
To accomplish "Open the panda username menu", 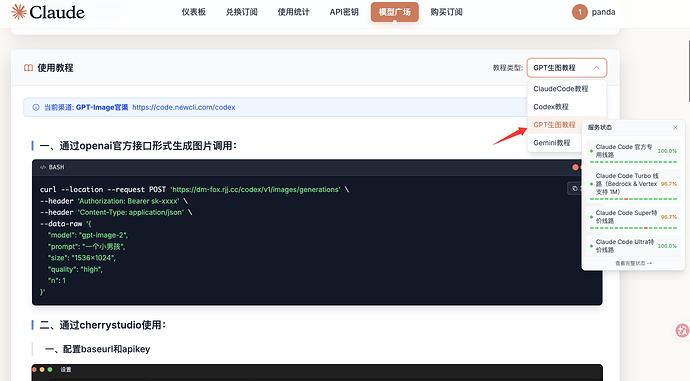I will click(603, 12).
